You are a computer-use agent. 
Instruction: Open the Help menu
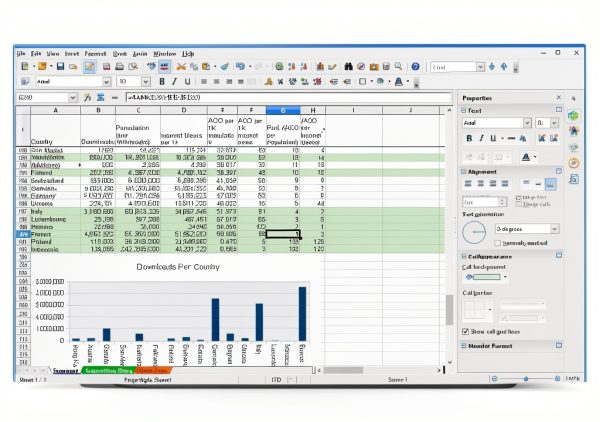coord(188,54)
